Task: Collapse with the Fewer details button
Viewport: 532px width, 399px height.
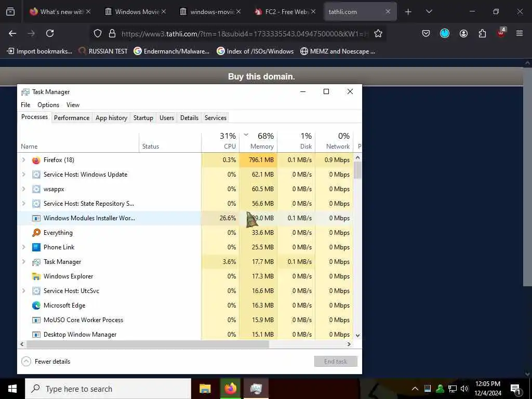Action: [46, 362]
